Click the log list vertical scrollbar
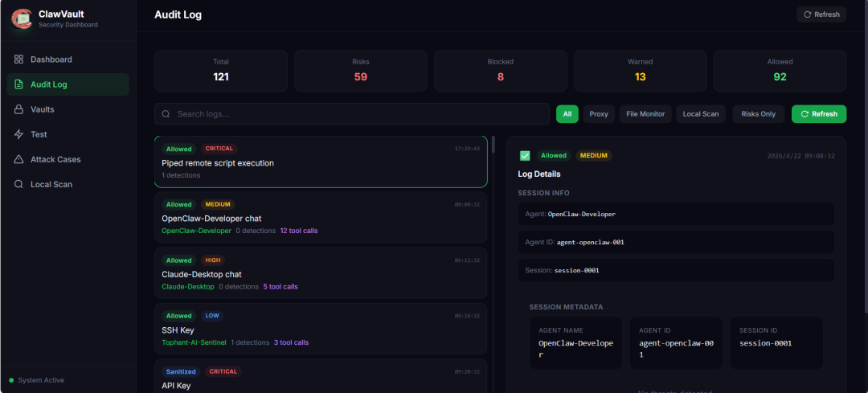This screenshot has height=393, width=868. [493, 145]
